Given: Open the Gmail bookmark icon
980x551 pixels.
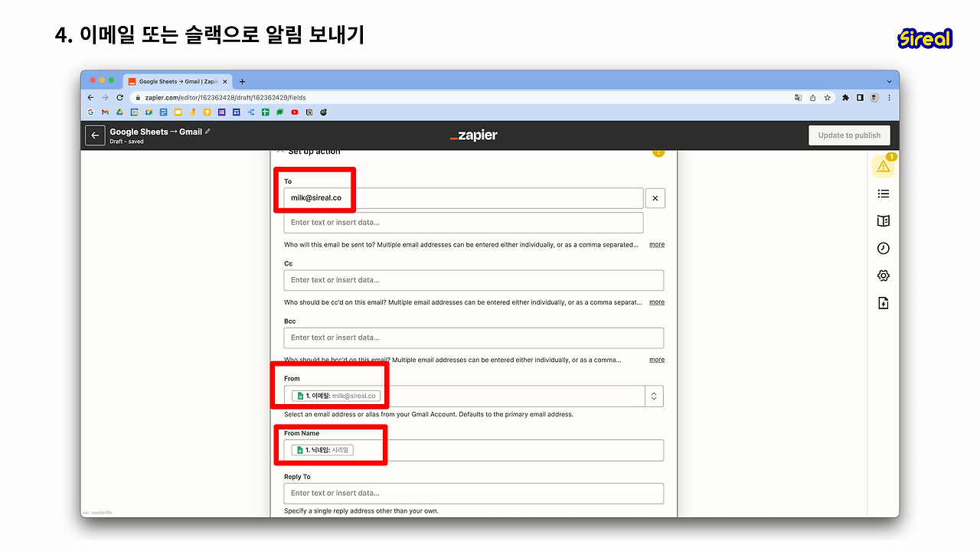Looking at the screenshot, I should pyautogui.click(x=105, y=112).
